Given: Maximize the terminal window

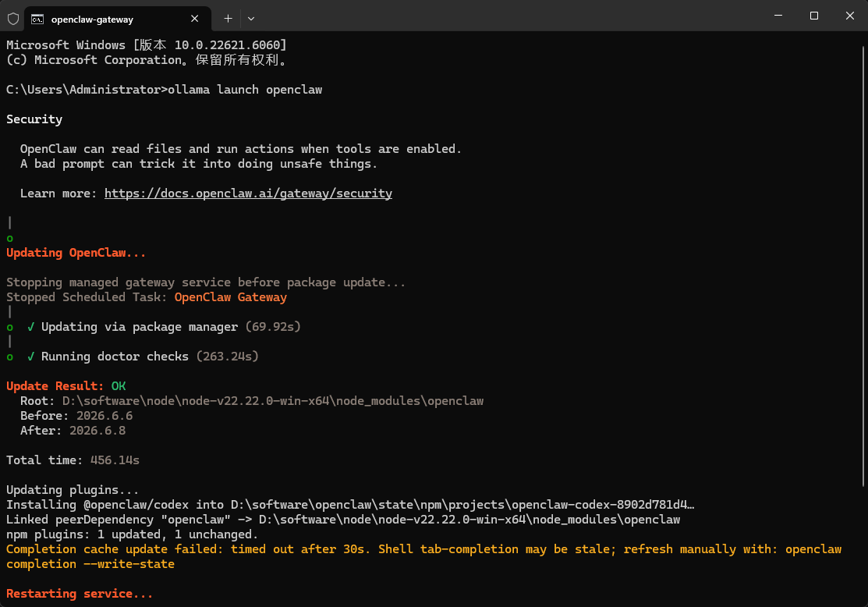Looking at the screenshot, I should click(813, 16).
